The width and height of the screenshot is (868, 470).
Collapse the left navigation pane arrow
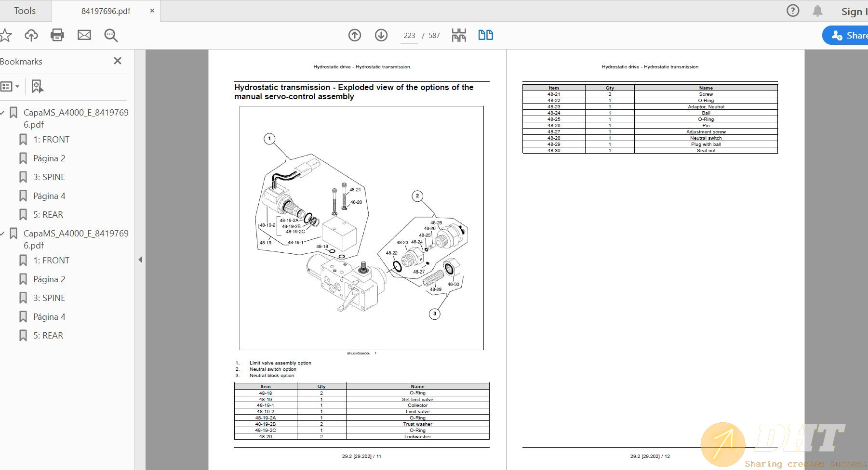(x=140, y=260)
